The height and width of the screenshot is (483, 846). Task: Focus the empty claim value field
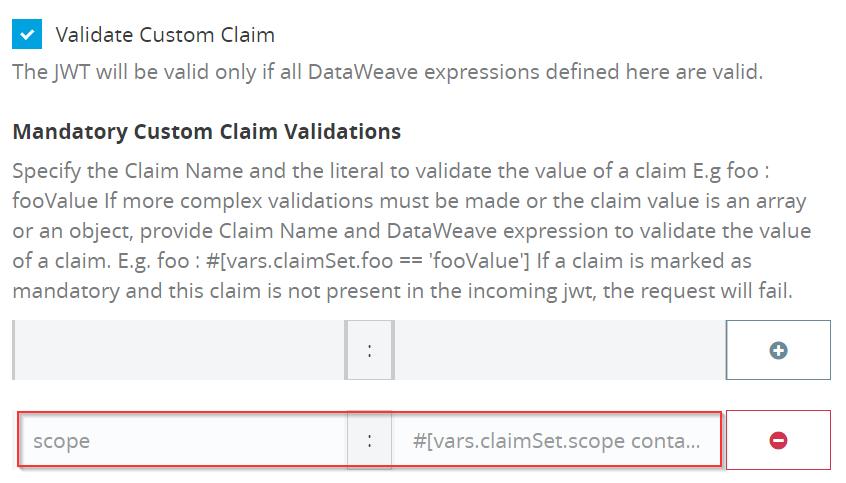pos(560,350)
